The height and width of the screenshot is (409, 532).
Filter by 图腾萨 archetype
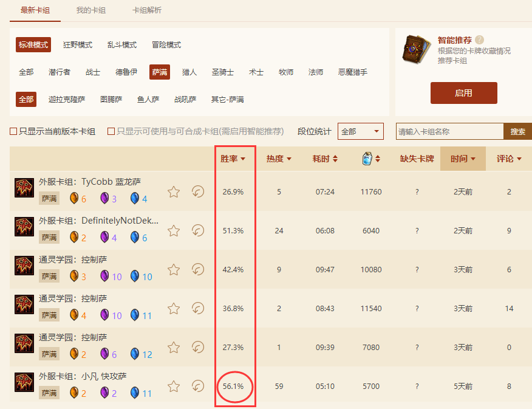pyautogui.click(x=111, y=100)
